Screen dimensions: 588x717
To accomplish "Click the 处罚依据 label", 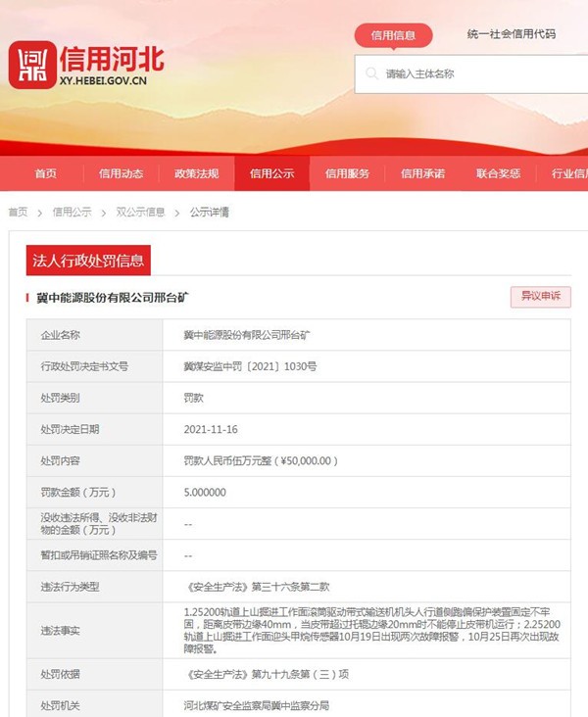I will point(60,674).
